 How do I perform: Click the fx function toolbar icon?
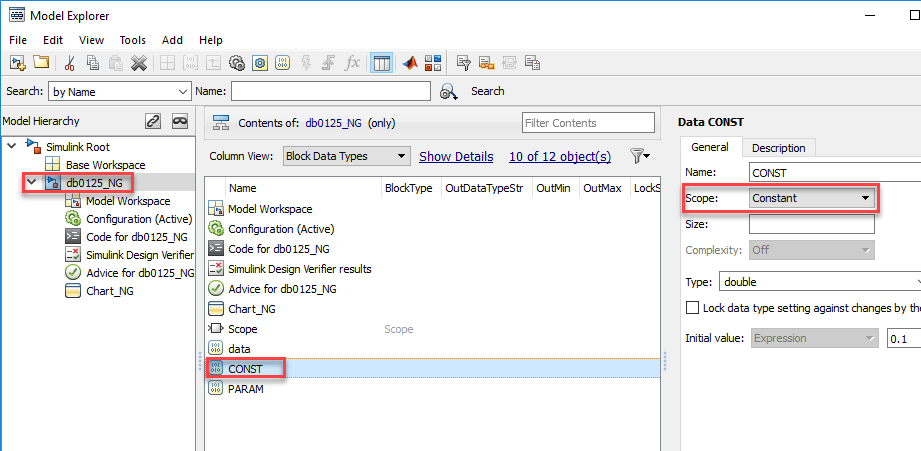[x=352, y=63]
